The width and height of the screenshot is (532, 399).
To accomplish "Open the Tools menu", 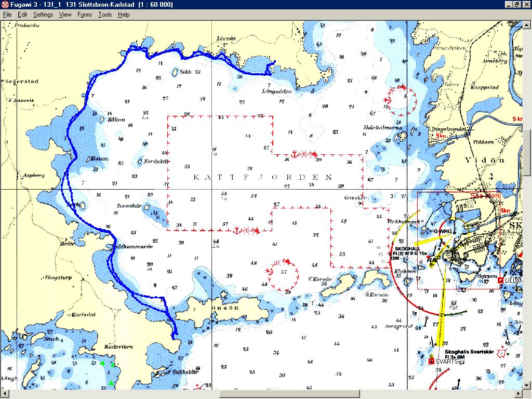I will click(105, 15).
